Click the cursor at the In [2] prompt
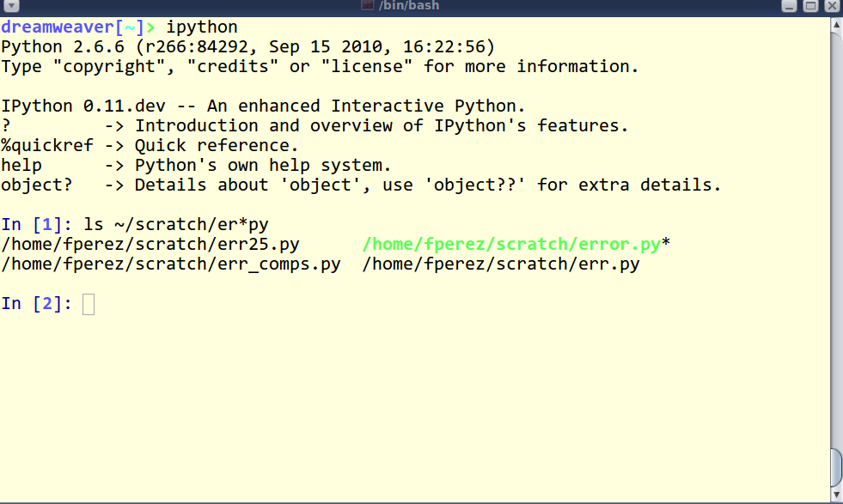 tap(89, 304)
